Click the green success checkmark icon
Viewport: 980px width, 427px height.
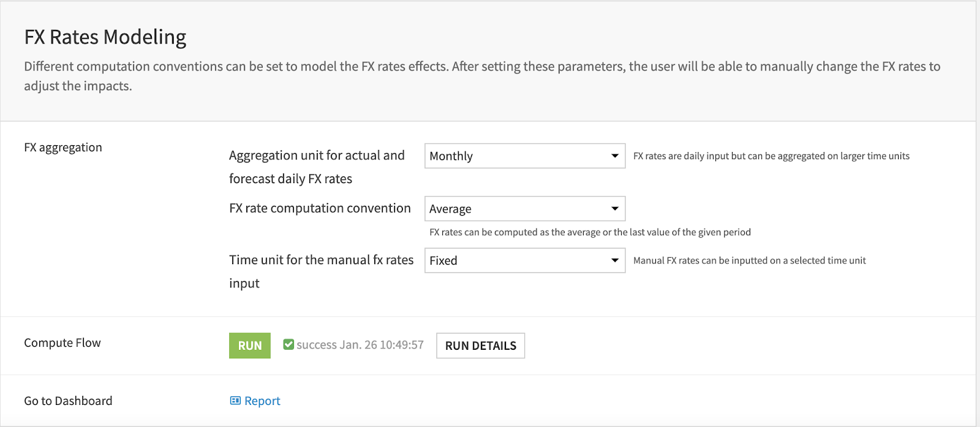click(x=288, y=345)
